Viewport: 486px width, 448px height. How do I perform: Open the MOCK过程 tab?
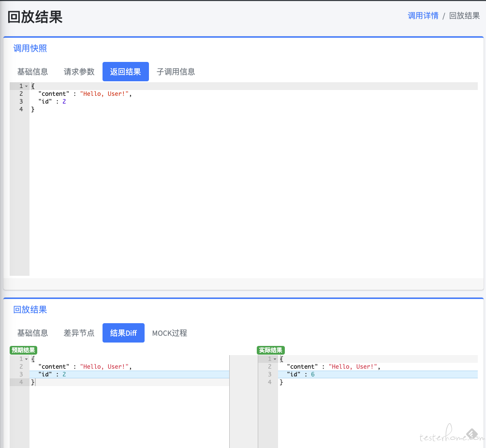170,333
